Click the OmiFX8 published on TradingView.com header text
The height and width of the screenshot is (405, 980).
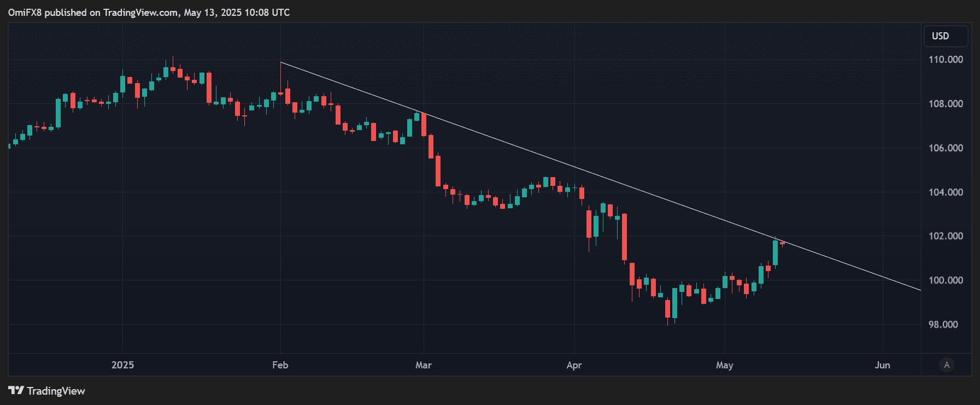click(x=149, y=13)
